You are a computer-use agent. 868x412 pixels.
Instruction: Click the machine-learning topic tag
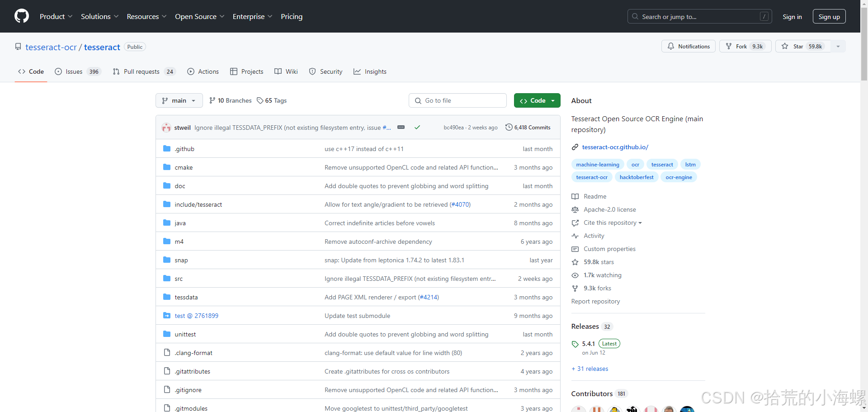point(598,165)
